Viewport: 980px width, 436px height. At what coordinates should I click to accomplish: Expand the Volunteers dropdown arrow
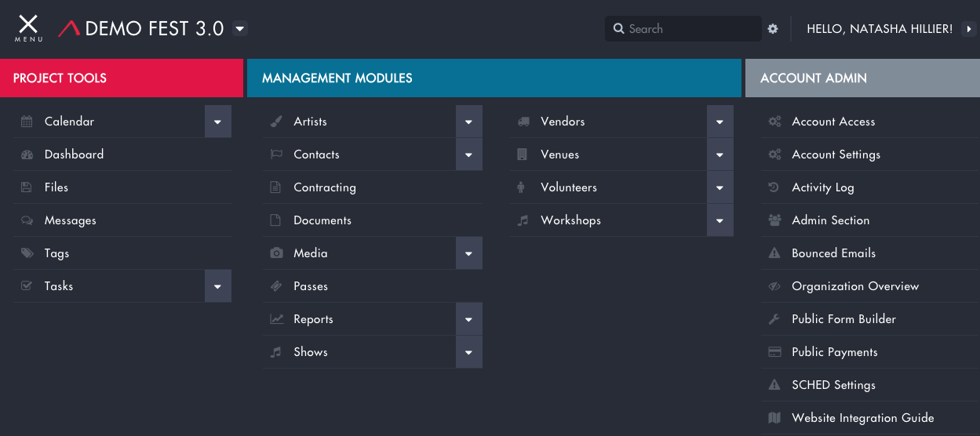tap(720, 187)
